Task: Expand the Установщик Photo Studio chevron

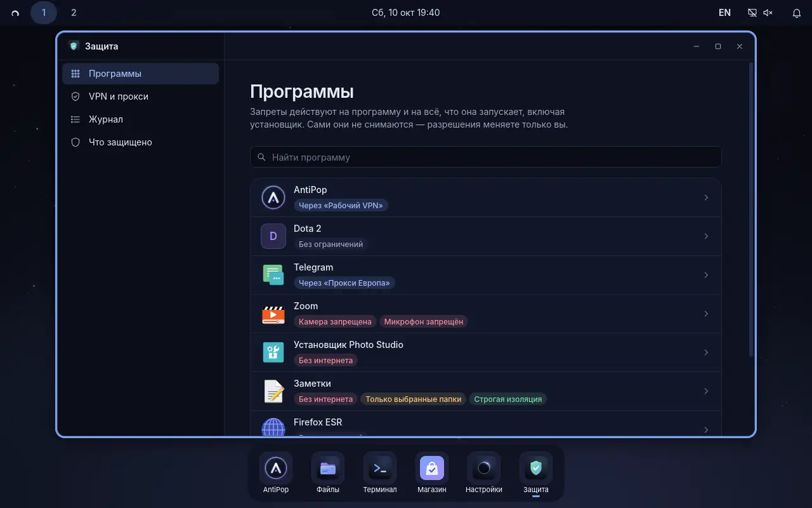Action: point(706,352)
